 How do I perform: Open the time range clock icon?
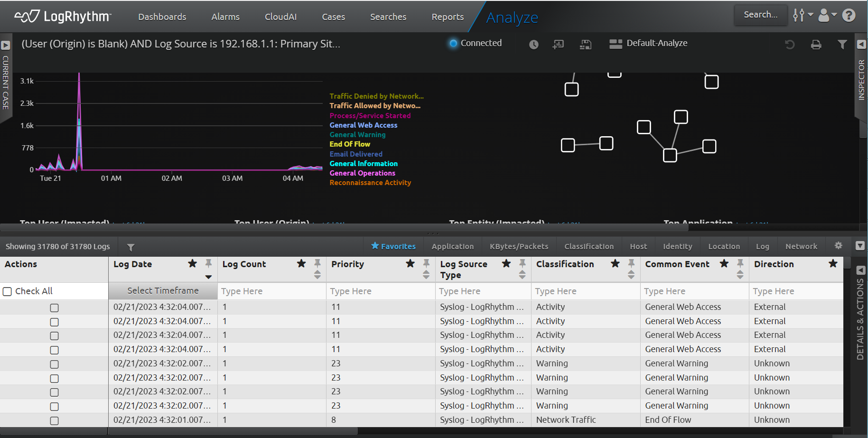(x=533, y=44)
